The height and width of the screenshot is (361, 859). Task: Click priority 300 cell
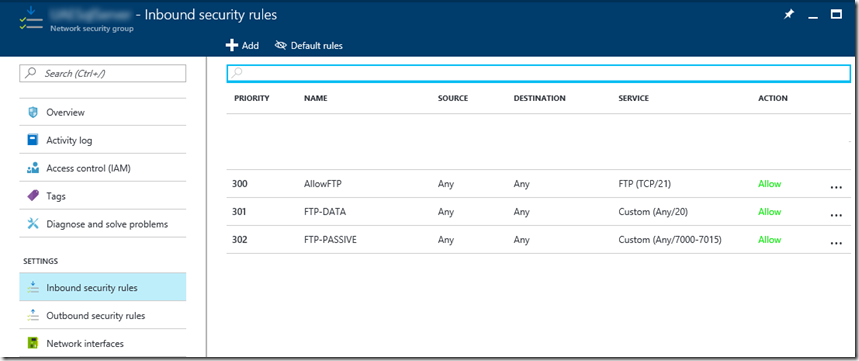pos(240,184)
